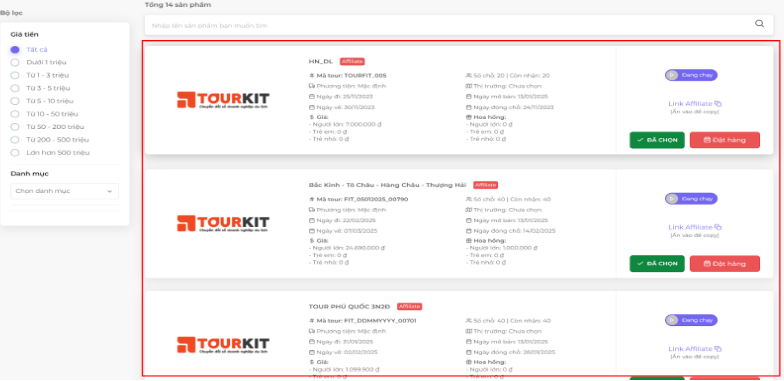The width and height of the screenshot is (784, 381).
Task: Click Đặt hàng for Bắc Kinh tour
Action: click(724, 264)
